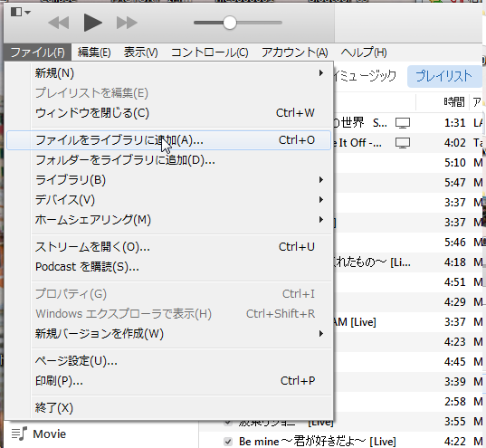Click the 4:22 duration cell
This screenshot has height=448, width=486.
click(454, 442)
